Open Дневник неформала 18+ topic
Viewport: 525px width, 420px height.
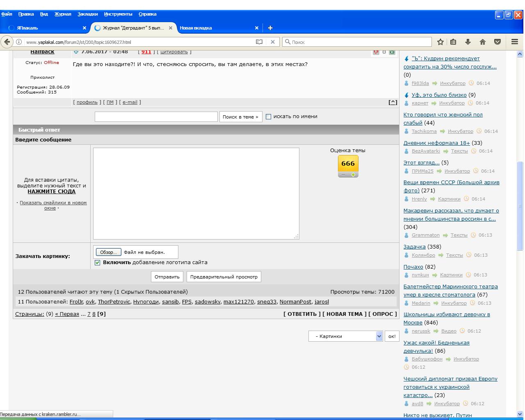[436, 143]
